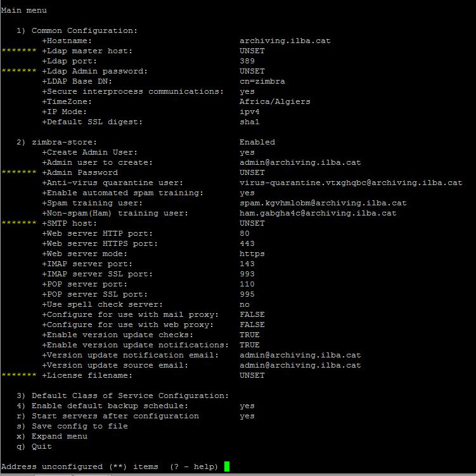The height and width of the screenshot is (476, 476).
Task: Select 'x) Expand menu' option
Action: pos(51,437)
